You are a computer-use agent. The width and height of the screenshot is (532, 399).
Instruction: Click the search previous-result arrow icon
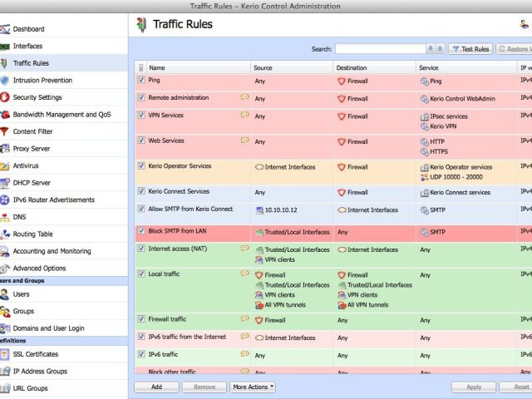[440, 48]
